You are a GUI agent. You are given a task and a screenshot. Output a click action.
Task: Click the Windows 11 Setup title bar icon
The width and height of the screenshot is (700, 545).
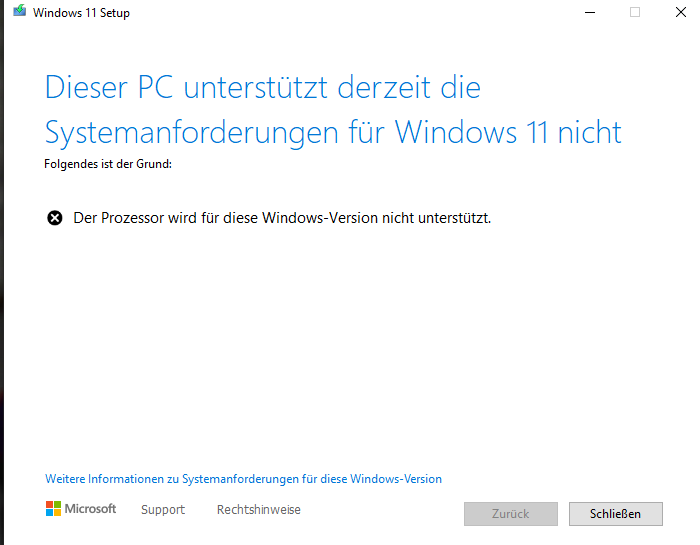[19, 13]
